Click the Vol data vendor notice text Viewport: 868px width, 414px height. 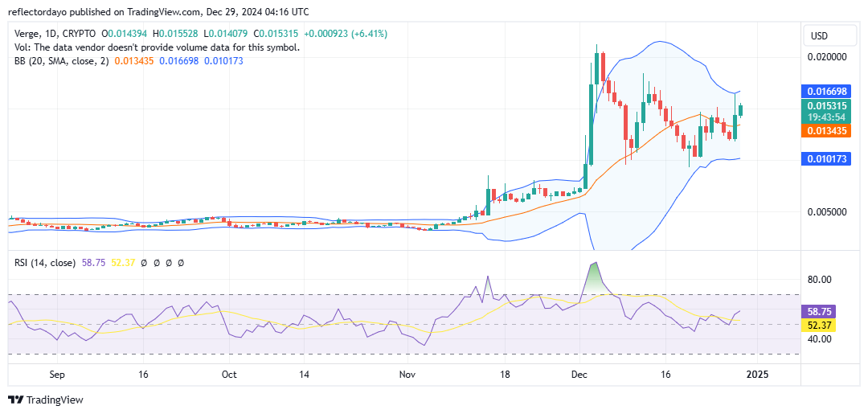point(158,47)
